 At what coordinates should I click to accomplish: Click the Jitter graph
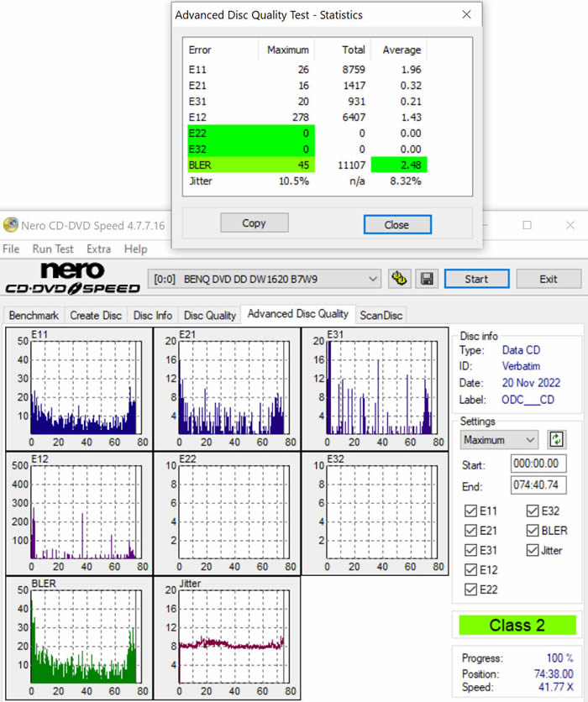(x=227, y=638)
